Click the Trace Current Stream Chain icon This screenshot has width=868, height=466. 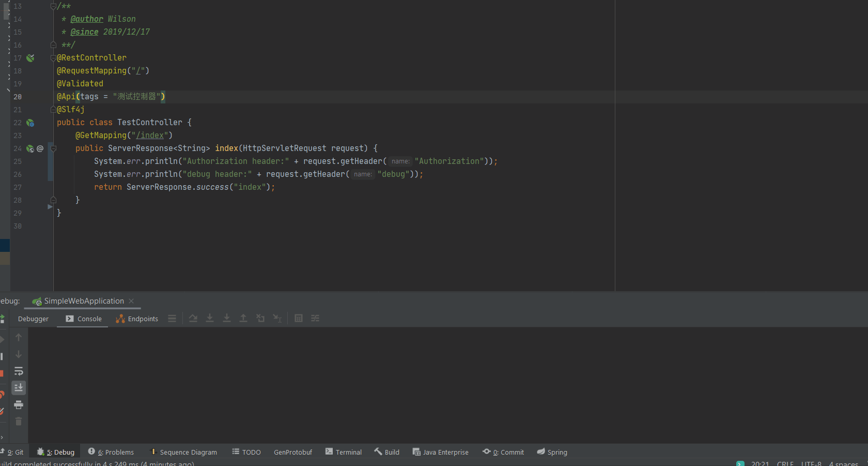pyautogui.click(x=315, y=318)
